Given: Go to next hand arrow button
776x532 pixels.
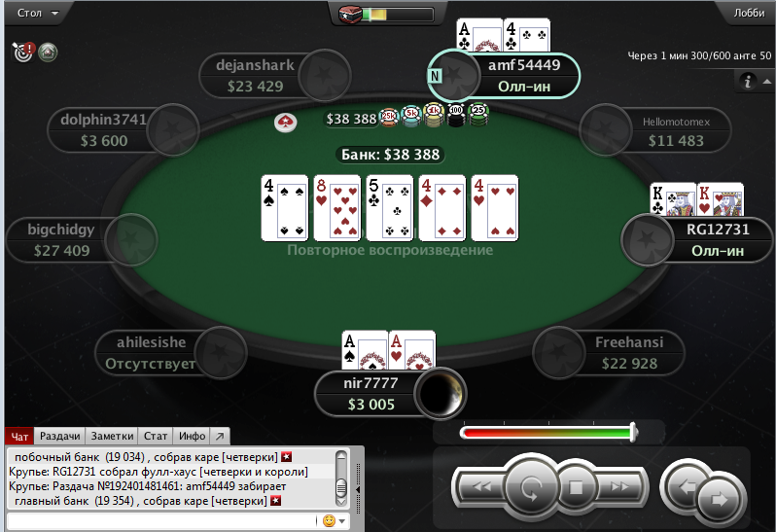Looking at the screenshot, I should coord(719,499).
